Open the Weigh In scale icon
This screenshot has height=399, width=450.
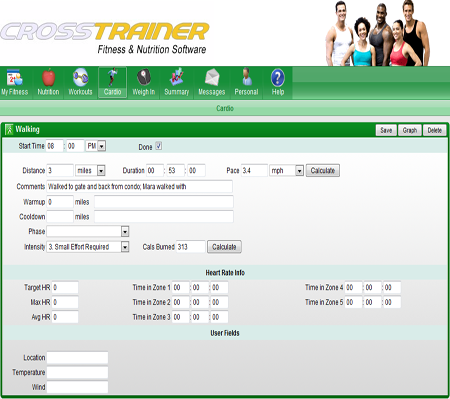144,77
